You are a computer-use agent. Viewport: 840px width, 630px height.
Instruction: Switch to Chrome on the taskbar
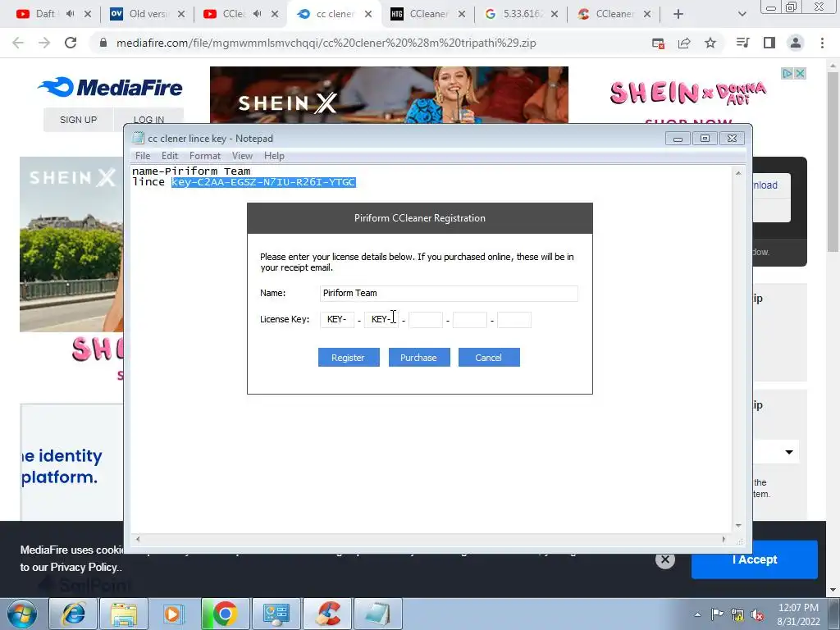226,614
